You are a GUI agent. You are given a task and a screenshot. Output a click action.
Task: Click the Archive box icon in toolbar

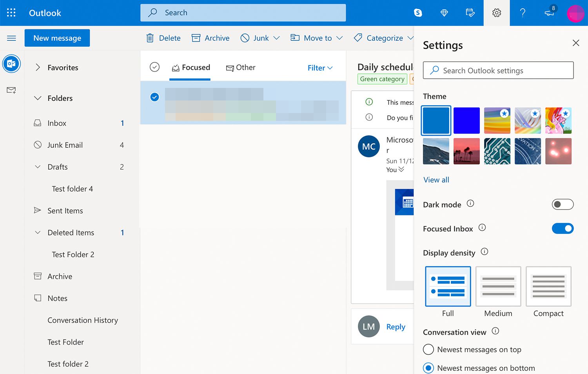pyautogui.click(x=196, y=38)
